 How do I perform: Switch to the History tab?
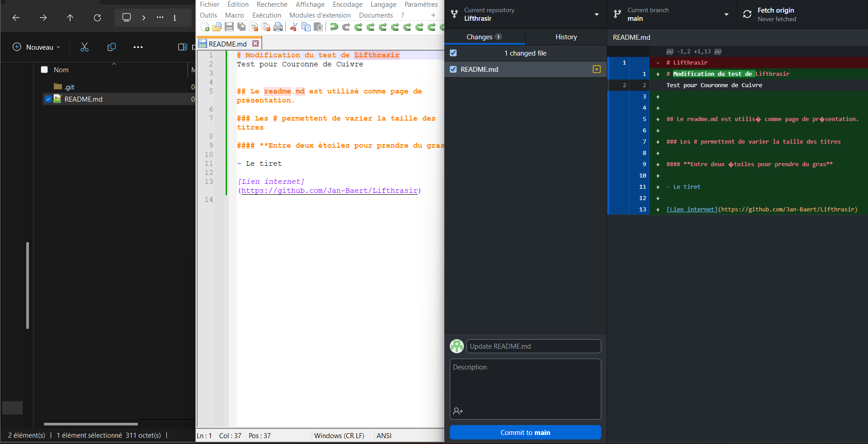point(566,37)
